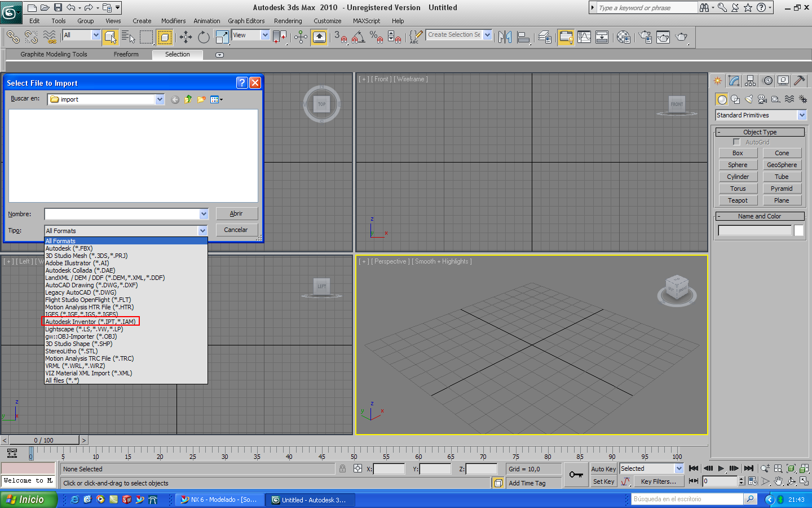
Task: Click the Teapot primitive button
Action: (x=738, y=200)
